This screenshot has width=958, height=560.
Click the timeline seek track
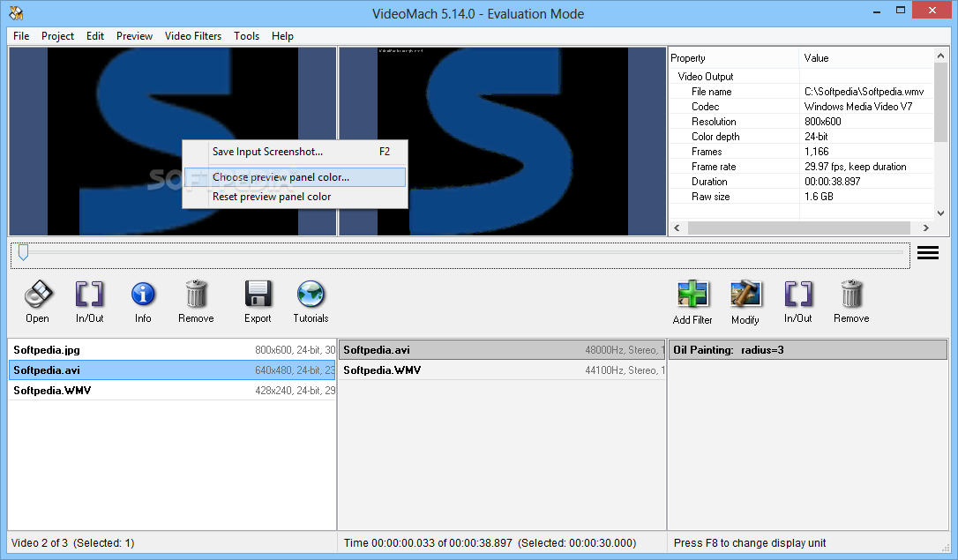tap(464, 252)
